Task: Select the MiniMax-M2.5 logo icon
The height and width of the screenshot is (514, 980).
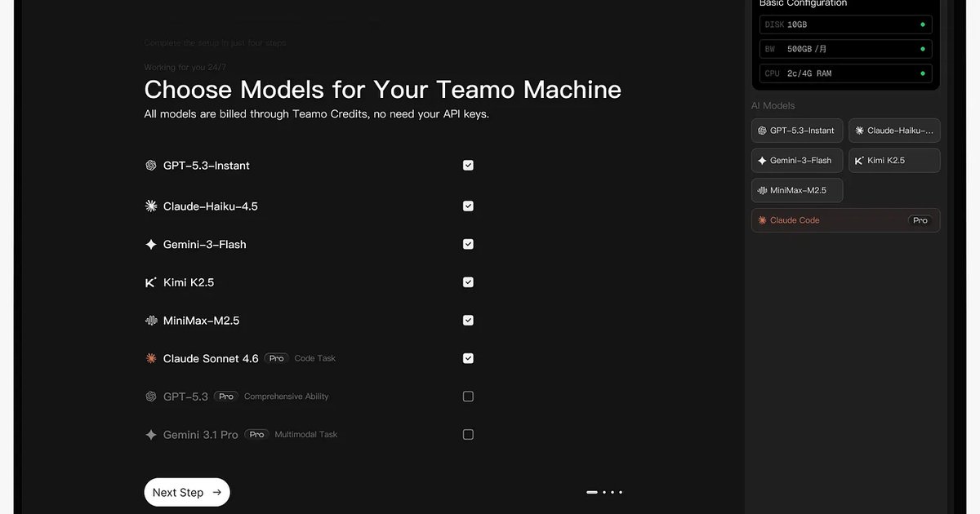Action: click(151, 320)
